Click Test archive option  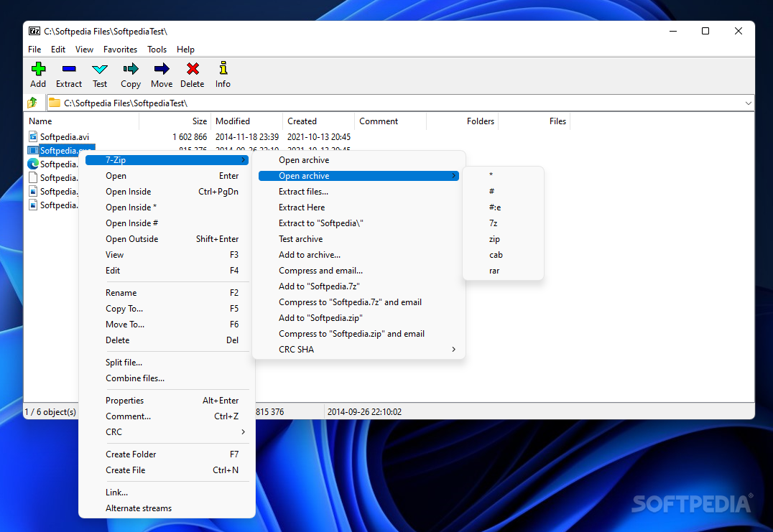[358, 239]
